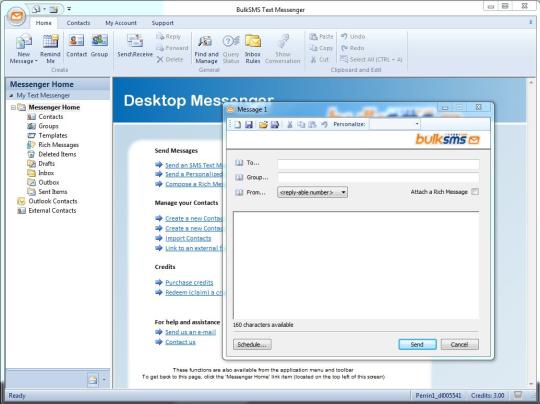Open the Inbox folder
The width and height of the screenshot is (540, 404).
pyautogui.click(x=46, y=173)
